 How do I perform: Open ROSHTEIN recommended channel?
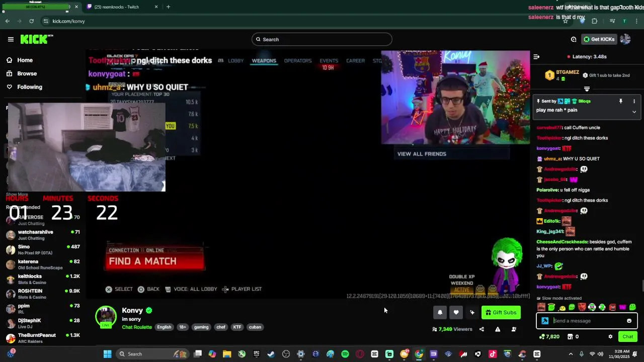[x=43, y=294]
